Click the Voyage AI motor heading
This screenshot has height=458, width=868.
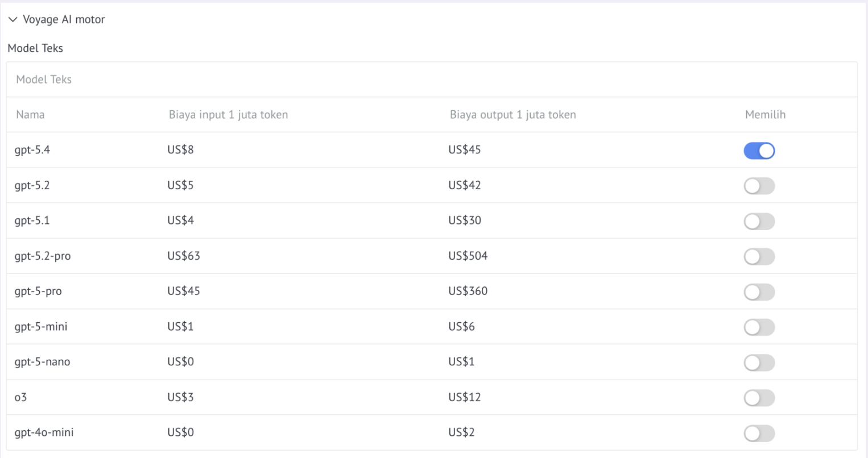tap(64, 19)
